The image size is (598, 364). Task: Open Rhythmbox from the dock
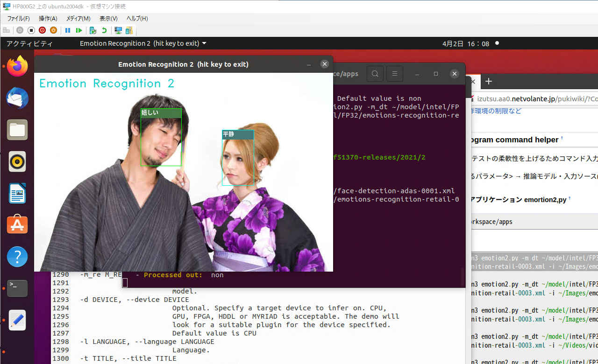17,161
